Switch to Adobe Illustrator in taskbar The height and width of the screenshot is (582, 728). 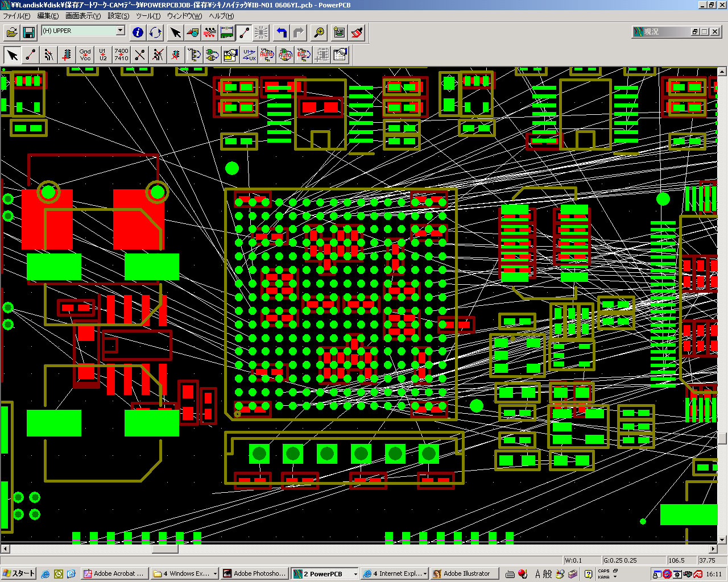pyautogui.click(x=464, y=573)
